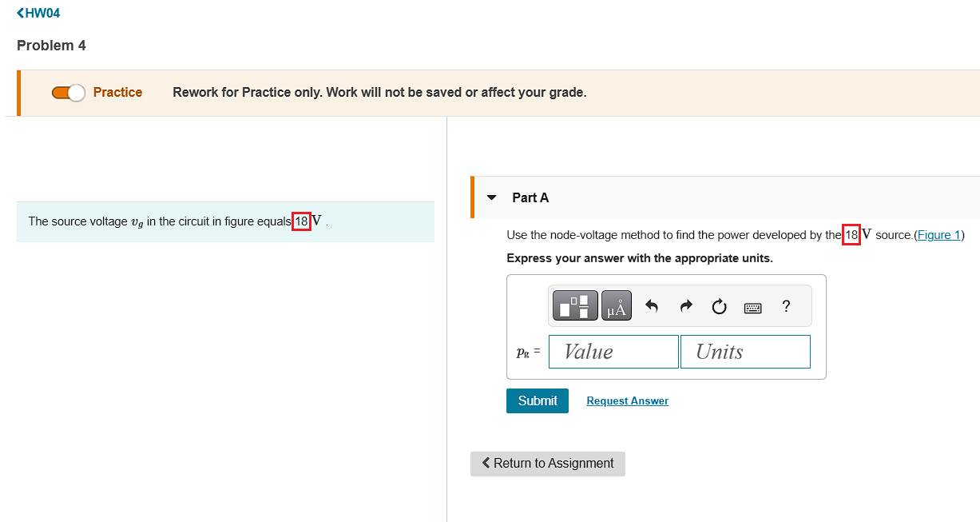Return to Assignment using the gray button
The width and height of the screenshot is (980, 522).
tap(548, 464)
